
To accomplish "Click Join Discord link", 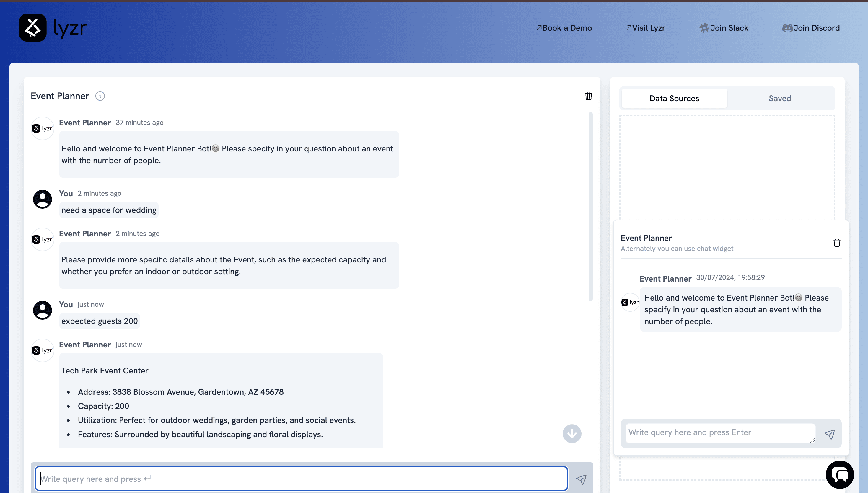I will tap(811, 28).
